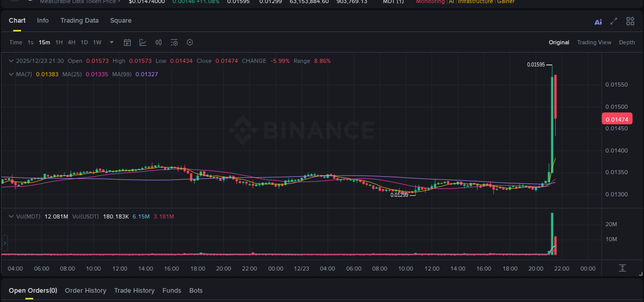644x302 pixels.
Task: Open the extra timeframes dropdown arrow
Action: click(111, 42)
